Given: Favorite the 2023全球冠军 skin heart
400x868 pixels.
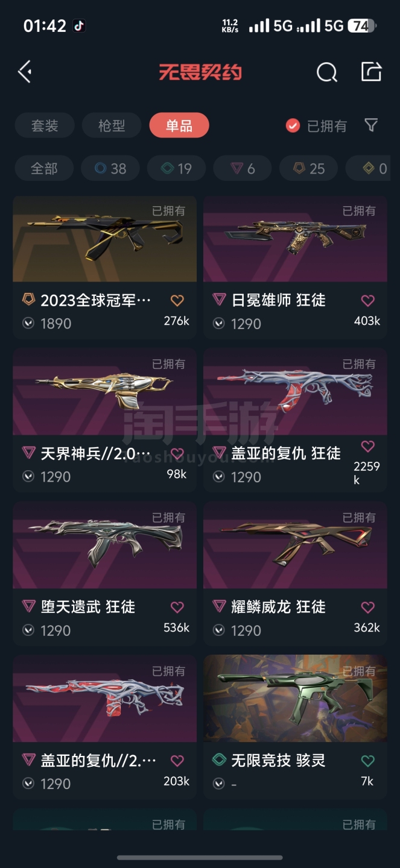Looking at the screenshot, I should 177,300.
